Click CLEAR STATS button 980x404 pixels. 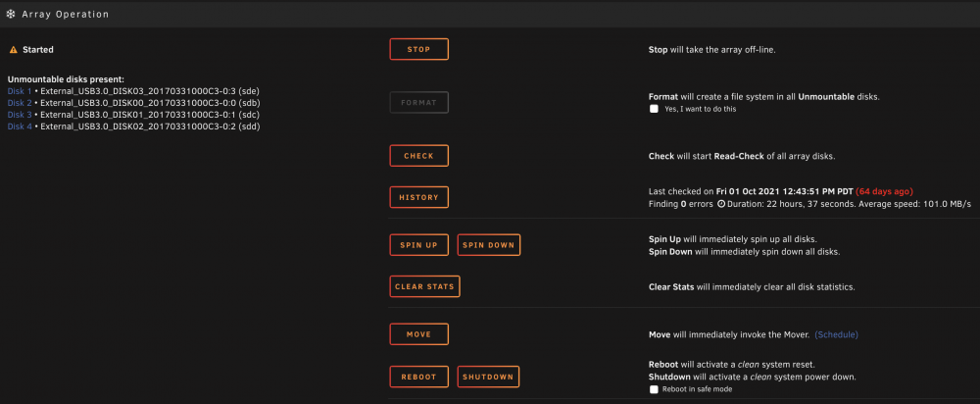(x=425, y=286)
